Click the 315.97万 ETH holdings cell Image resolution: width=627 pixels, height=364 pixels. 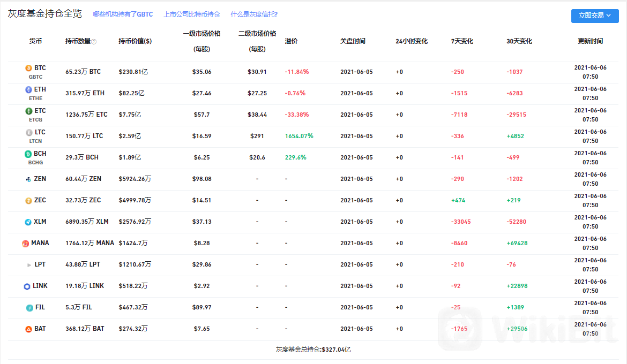pyautogui.click(x=85, y=93)
